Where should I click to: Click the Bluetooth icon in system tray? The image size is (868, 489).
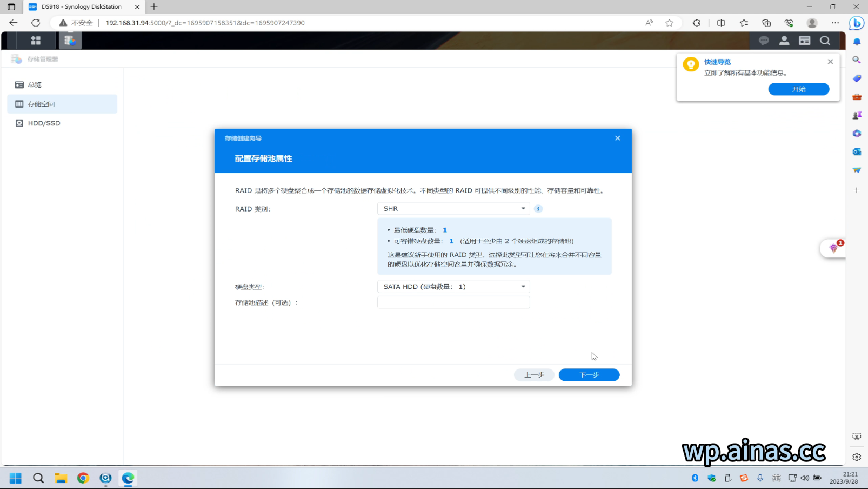[x=695, y=478]
